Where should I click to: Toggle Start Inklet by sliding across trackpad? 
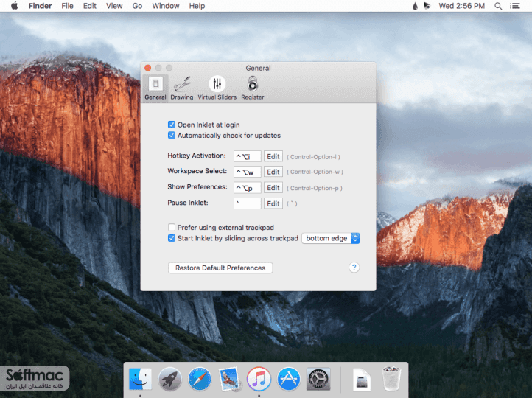pos(172,238)
